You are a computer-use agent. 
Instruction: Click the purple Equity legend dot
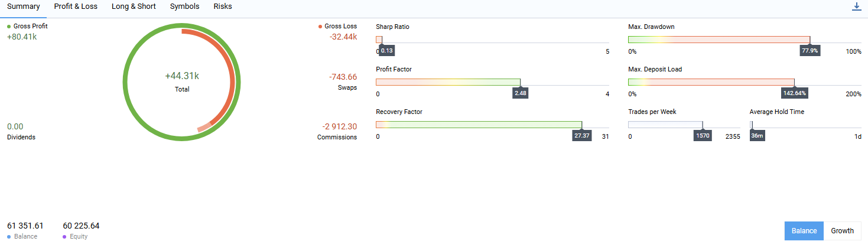[x=65, y=237]
